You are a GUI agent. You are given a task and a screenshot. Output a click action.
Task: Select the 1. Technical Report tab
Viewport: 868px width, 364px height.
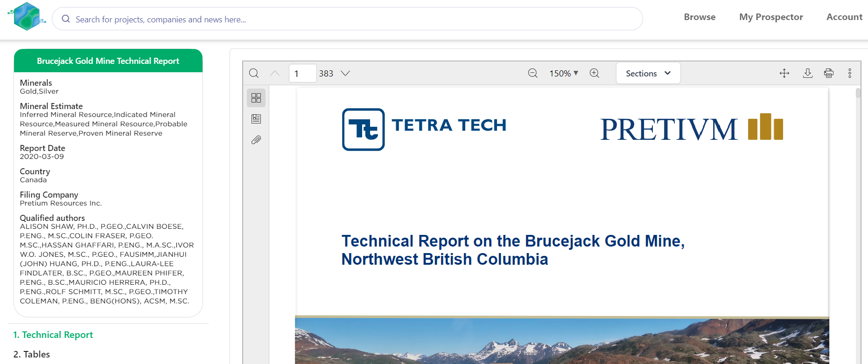pyautogui.click(x=53, y=335)
